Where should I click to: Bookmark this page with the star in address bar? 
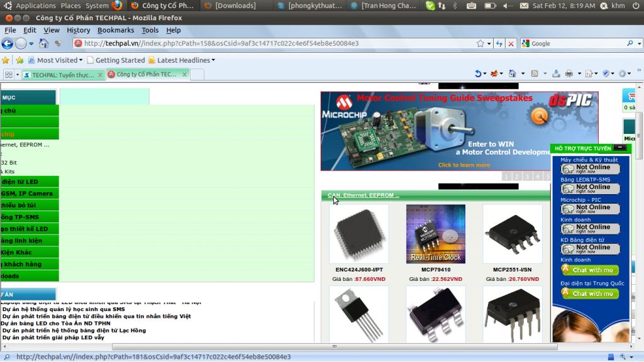pos(480,43)
